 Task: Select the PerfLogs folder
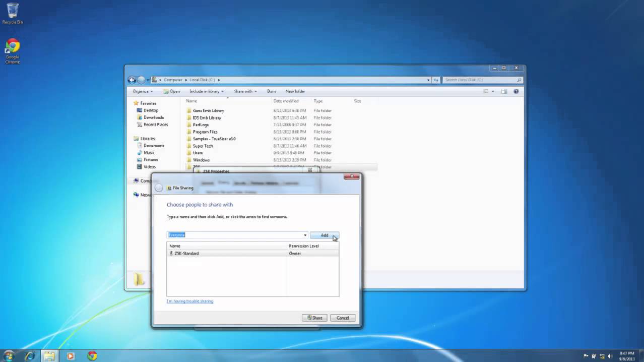point(201,125)
